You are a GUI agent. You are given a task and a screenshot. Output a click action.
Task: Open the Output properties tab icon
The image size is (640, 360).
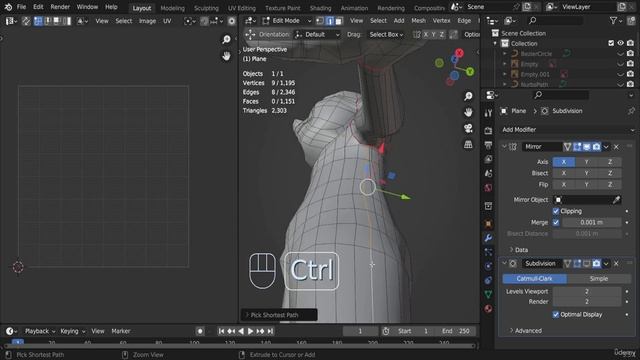(x=488, y=145)
